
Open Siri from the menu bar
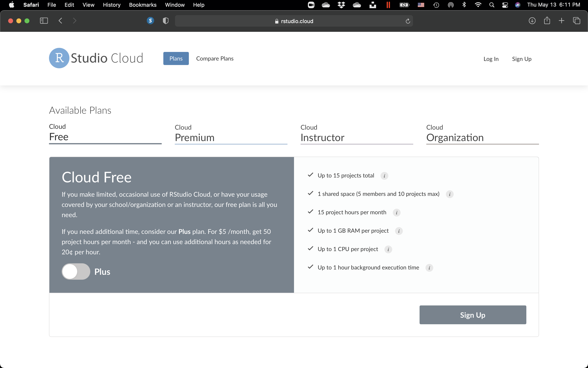518,5
